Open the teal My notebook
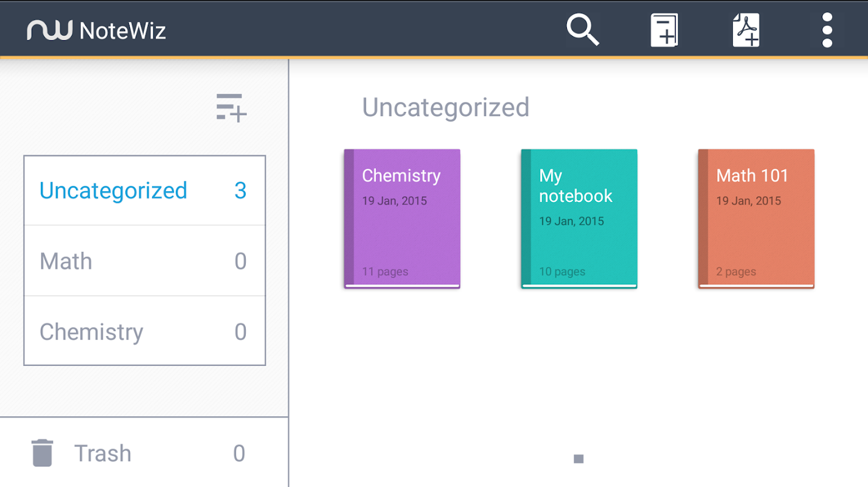This screenshot has height=487, width=868. [579, 219]
